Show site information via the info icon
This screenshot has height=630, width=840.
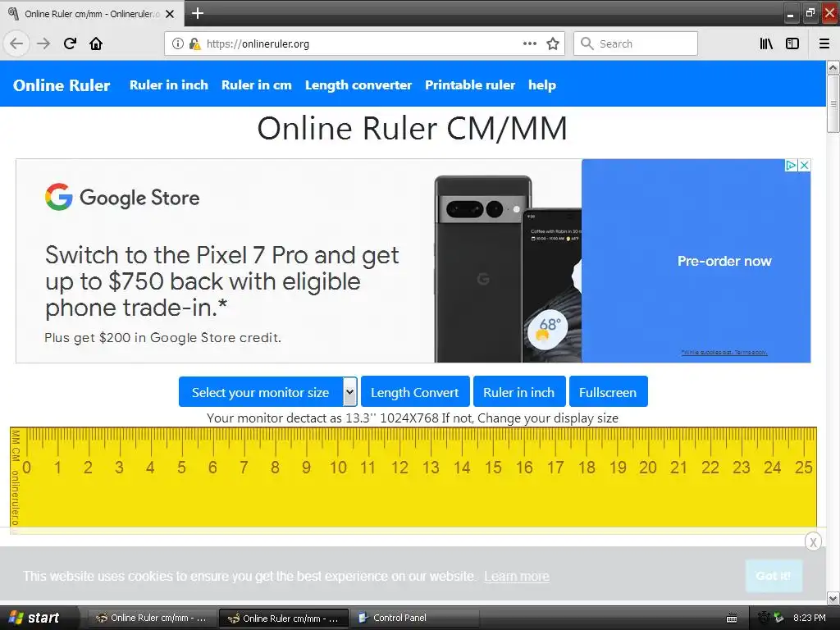(x=178, y=43)
